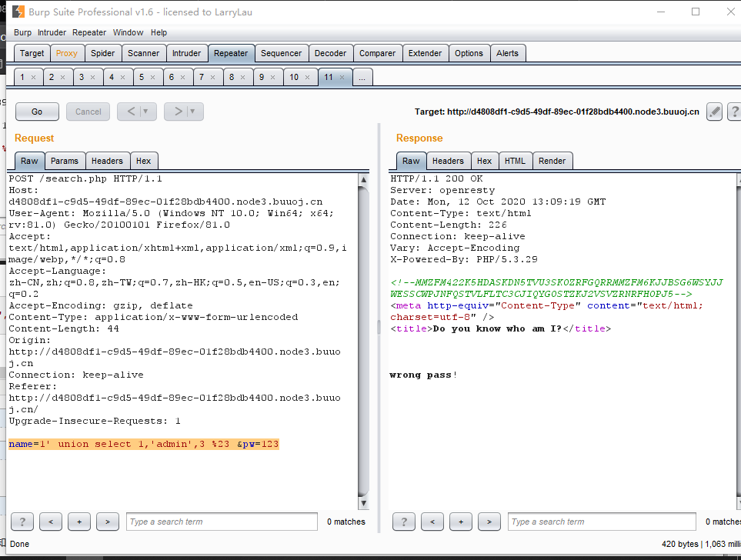Click the Cancel button
Image resolution: width=741 pixels, height=560 pixels.
88,112
